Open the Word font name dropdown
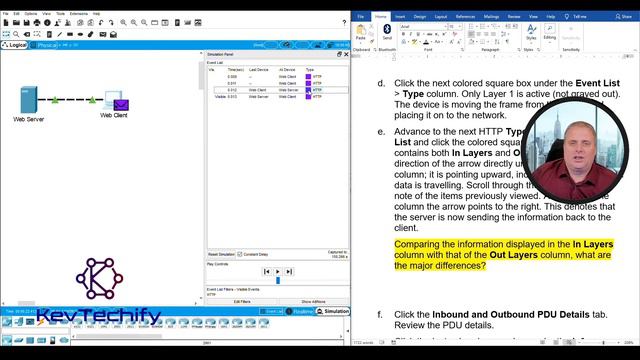The width and height of the screenshot is (640, 360). tap(445, 27)
